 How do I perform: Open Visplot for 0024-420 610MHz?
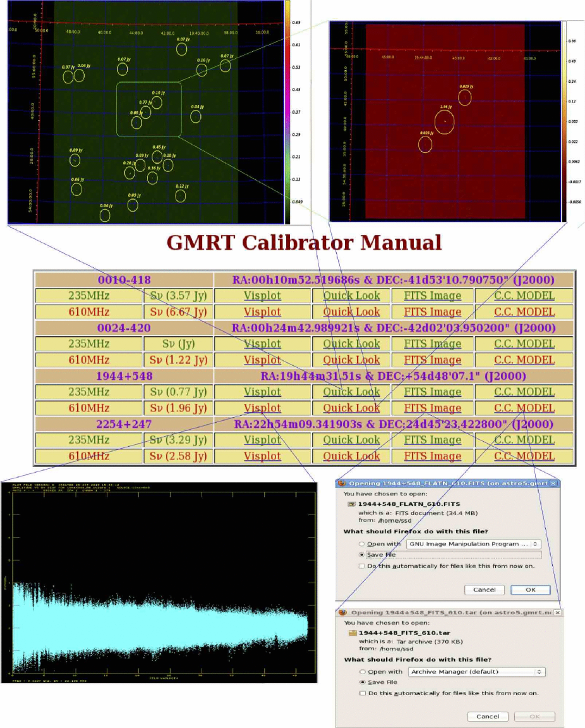click(262, 360)
